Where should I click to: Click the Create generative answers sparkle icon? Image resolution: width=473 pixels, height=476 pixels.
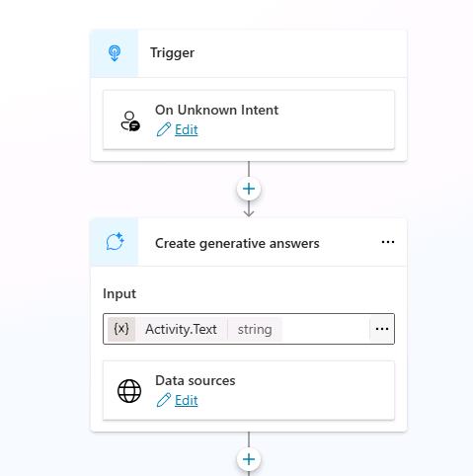click(115, 242)
